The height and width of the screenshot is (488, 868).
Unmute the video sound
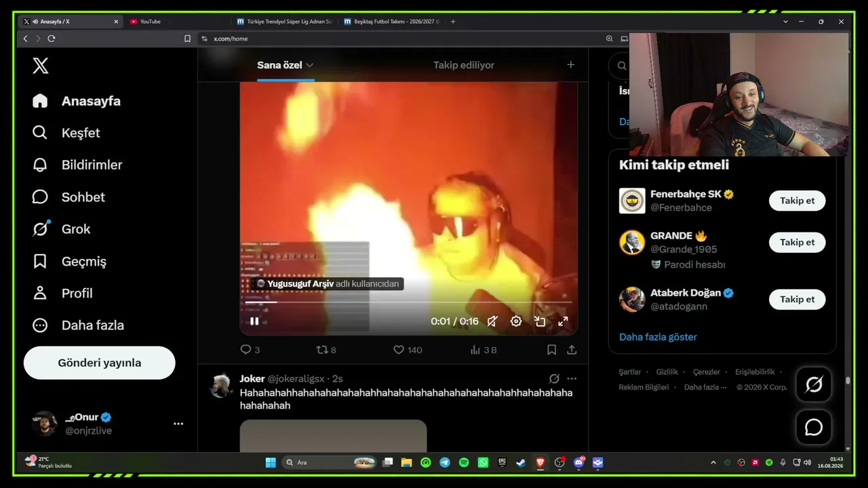click(492, 321)
